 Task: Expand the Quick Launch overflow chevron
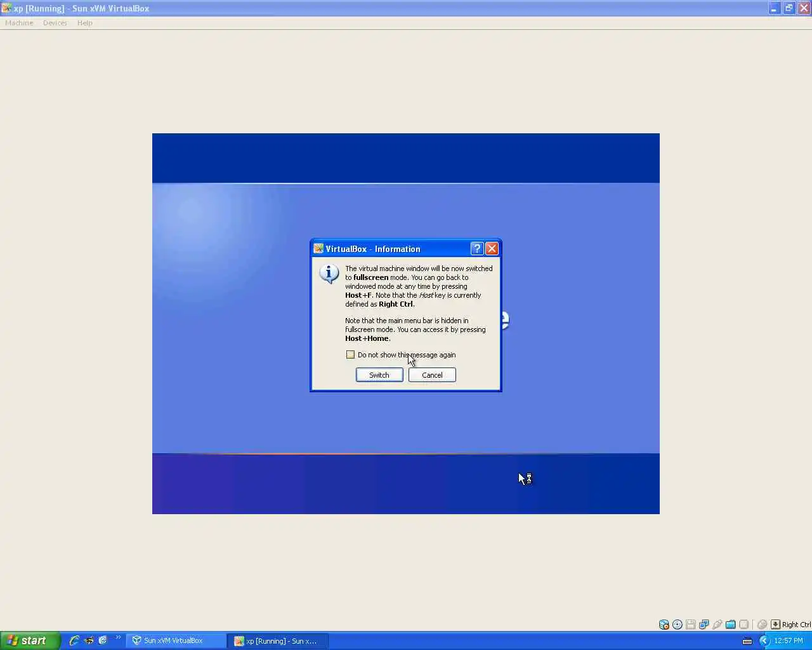pyautogui.click(x=118, y=637)
